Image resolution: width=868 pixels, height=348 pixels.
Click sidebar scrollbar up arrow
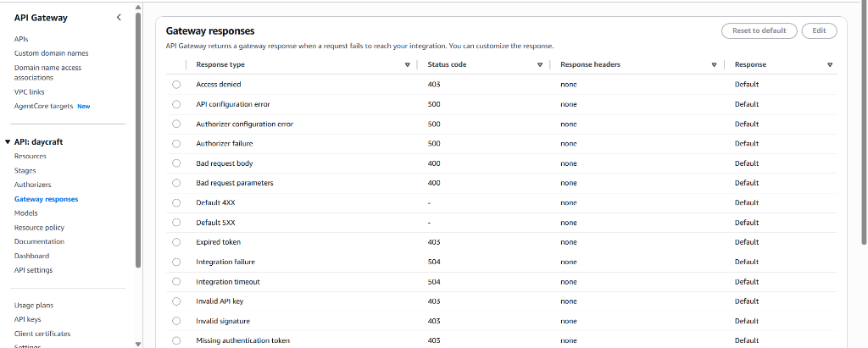138,8
